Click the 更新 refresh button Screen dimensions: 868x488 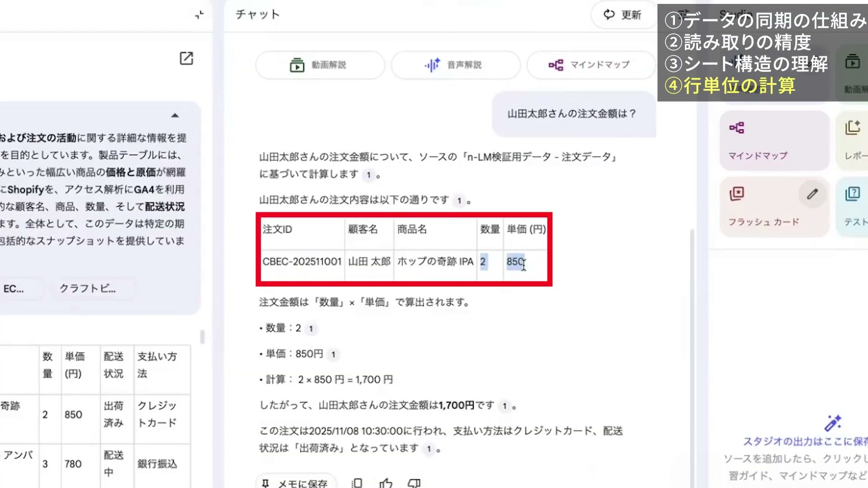[x=623, y=15]
